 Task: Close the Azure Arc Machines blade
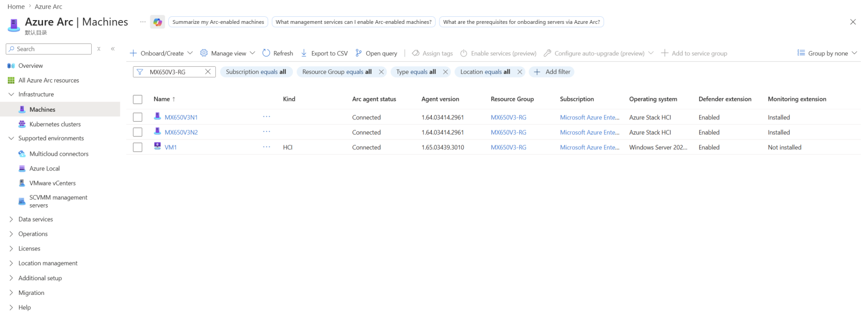(x=853, y=22)
